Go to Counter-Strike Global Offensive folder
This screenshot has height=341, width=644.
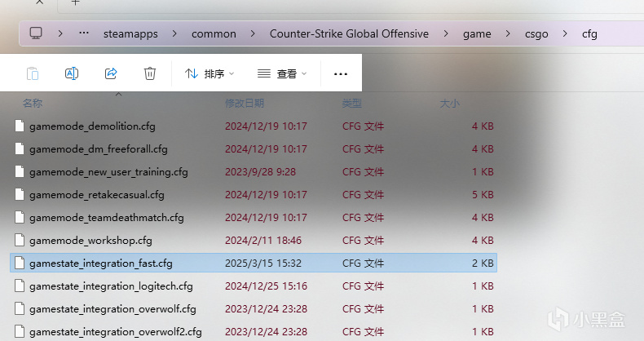pyautogui.click(x=349, y=33)
